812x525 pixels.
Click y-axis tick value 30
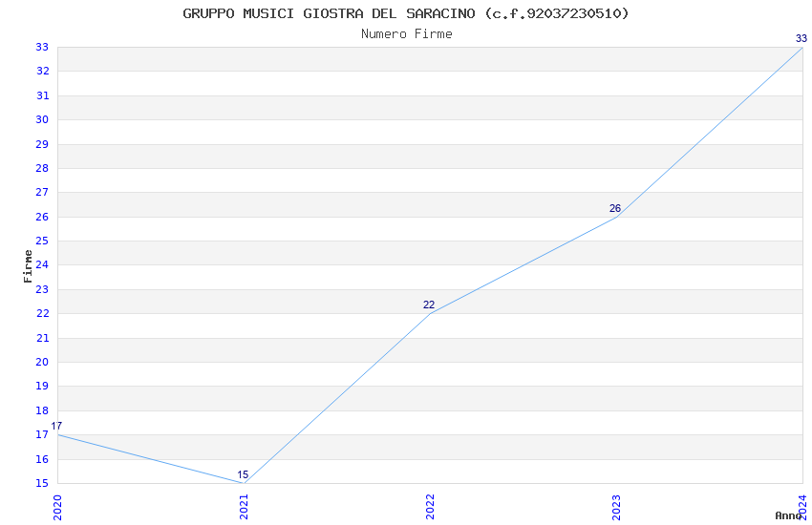click(42, 119)
